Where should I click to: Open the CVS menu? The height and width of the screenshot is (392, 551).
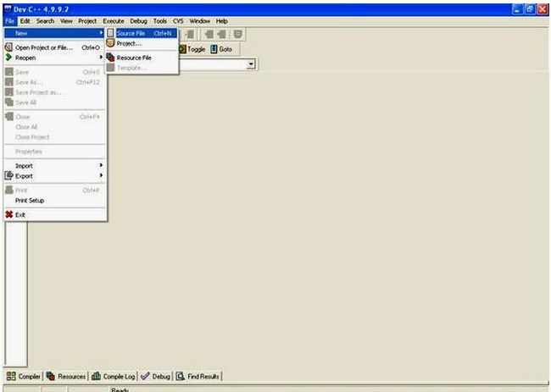pyautogui.click(x=178, y=21)
